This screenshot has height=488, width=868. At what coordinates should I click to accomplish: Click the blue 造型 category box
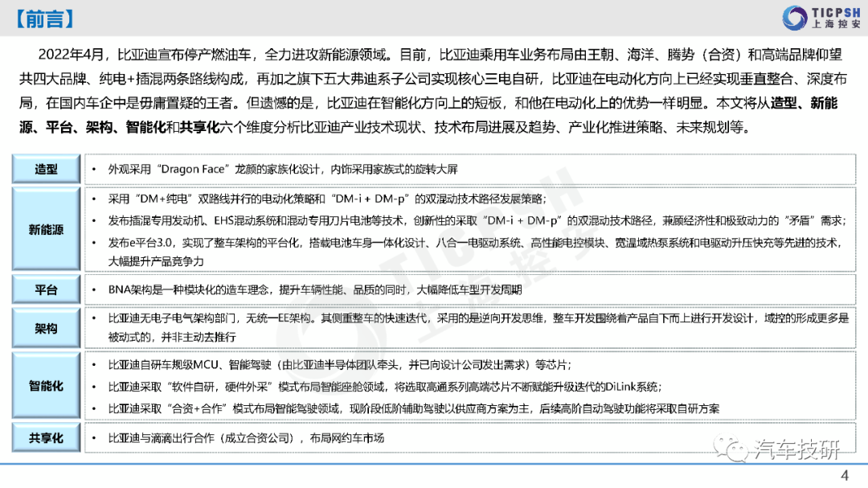tap(46, 169)
